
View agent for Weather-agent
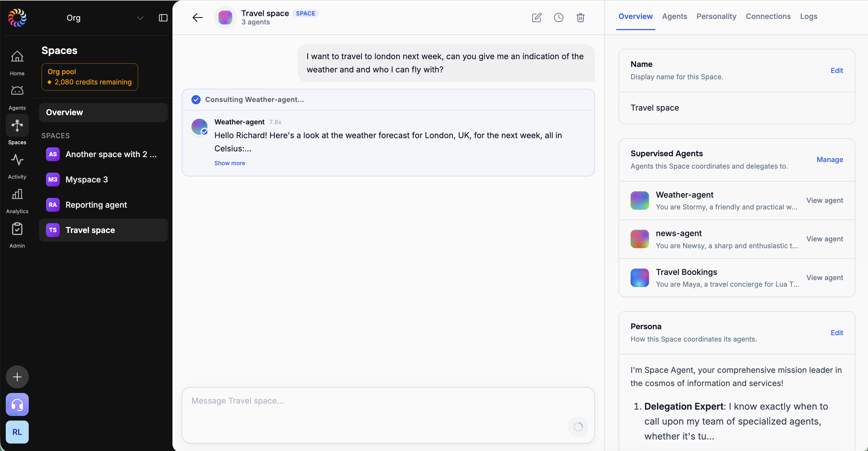coord(825,201)
